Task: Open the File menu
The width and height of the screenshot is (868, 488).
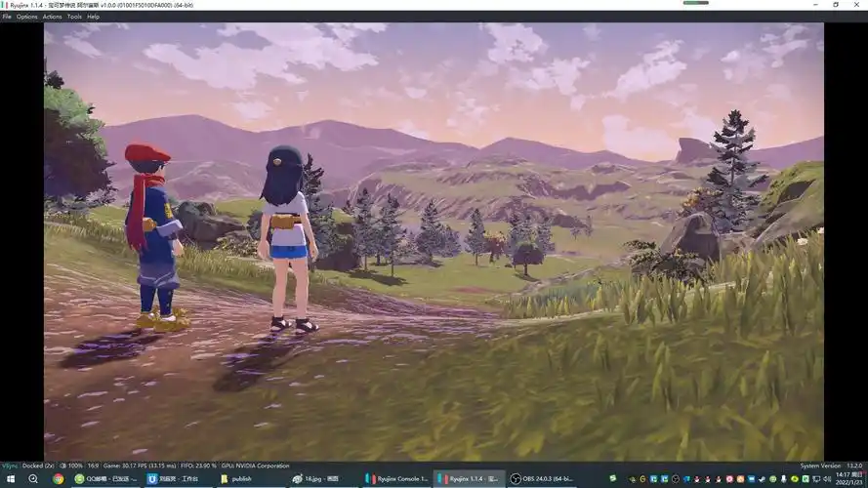Action: pyautogui.click(x=7, y=17)
